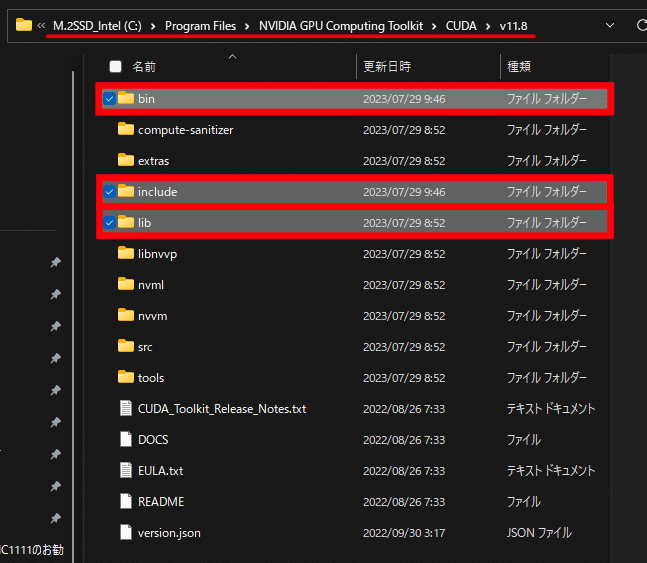Expand chevron after M.2SSD_Intel (C:)

153,26
